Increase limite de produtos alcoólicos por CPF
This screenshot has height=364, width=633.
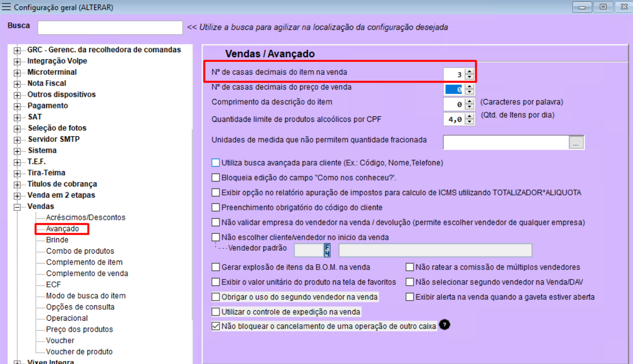(x=470, y=116)
